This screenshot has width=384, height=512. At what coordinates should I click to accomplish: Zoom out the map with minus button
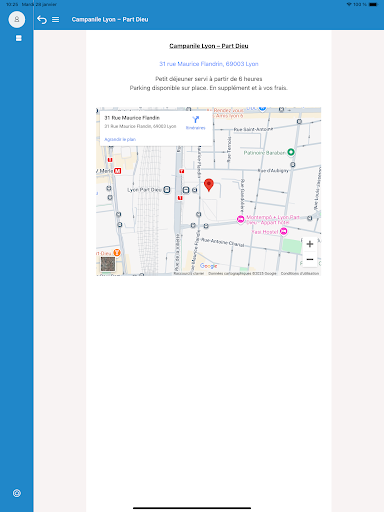coord(310,259)
